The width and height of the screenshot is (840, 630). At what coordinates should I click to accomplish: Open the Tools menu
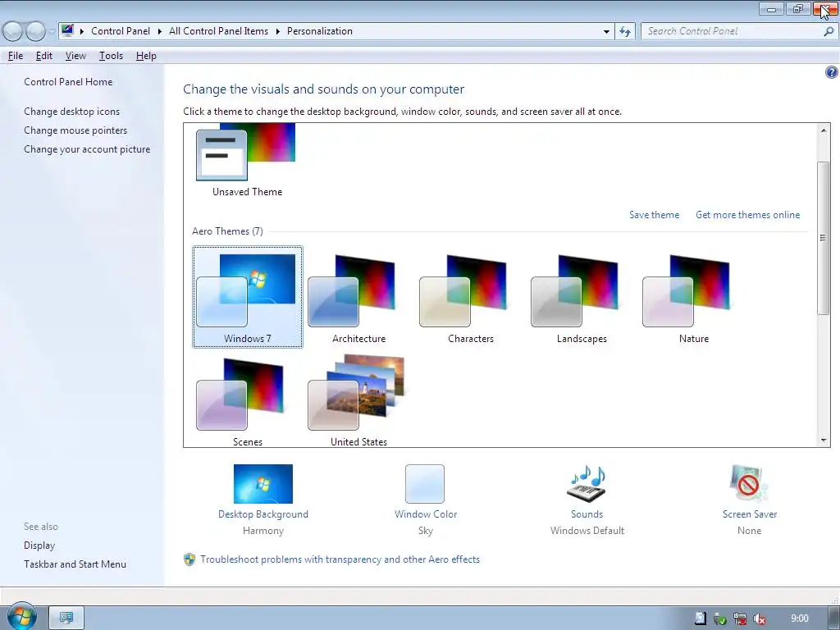111,56
